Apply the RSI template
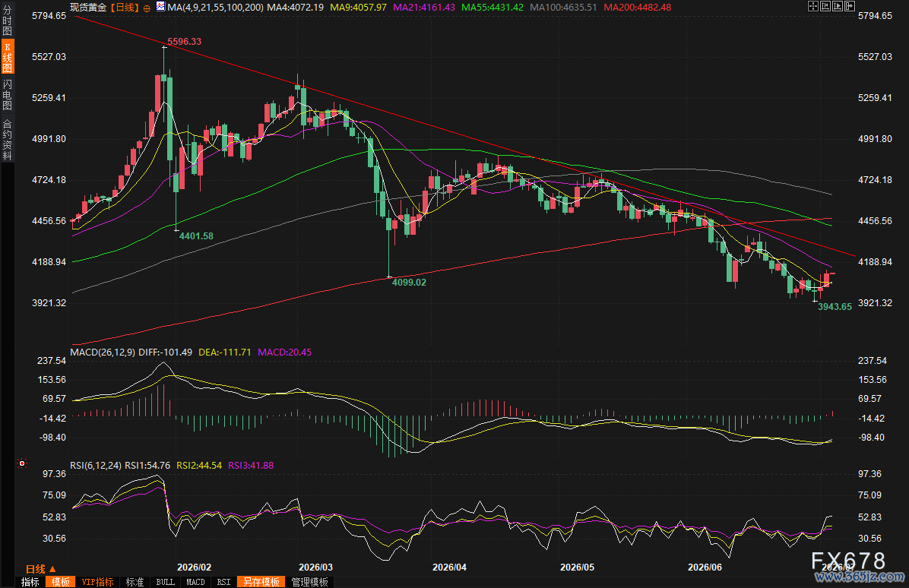The width and height of the screenshot is (909, 588). [x=223, y=582]
